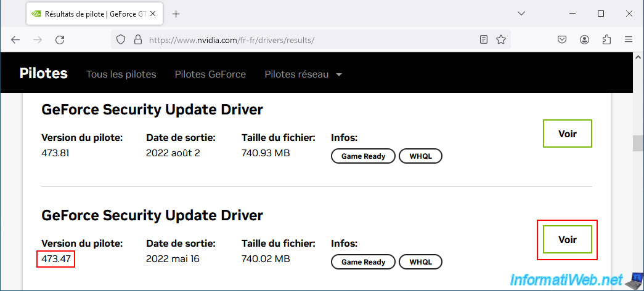Open the Pocket save icon
This screenshot has width=644, height=291.
tap(562, 39)
